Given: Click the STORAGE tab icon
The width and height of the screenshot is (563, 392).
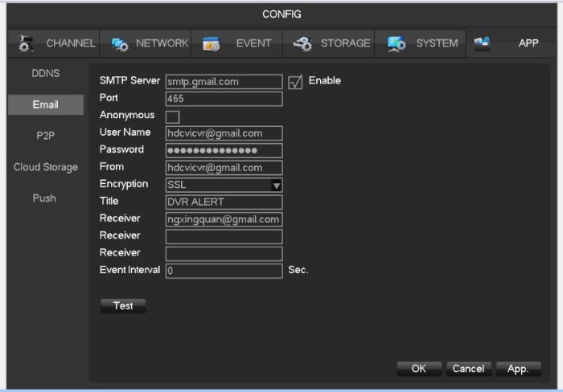Looking at the screenshot, I should click(303, 43).
